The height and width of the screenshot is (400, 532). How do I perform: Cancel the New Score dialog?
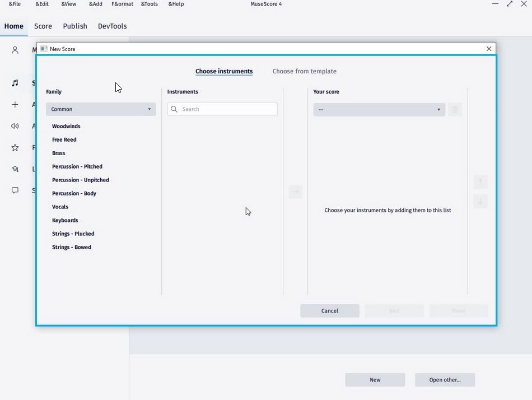click(330, 310)
